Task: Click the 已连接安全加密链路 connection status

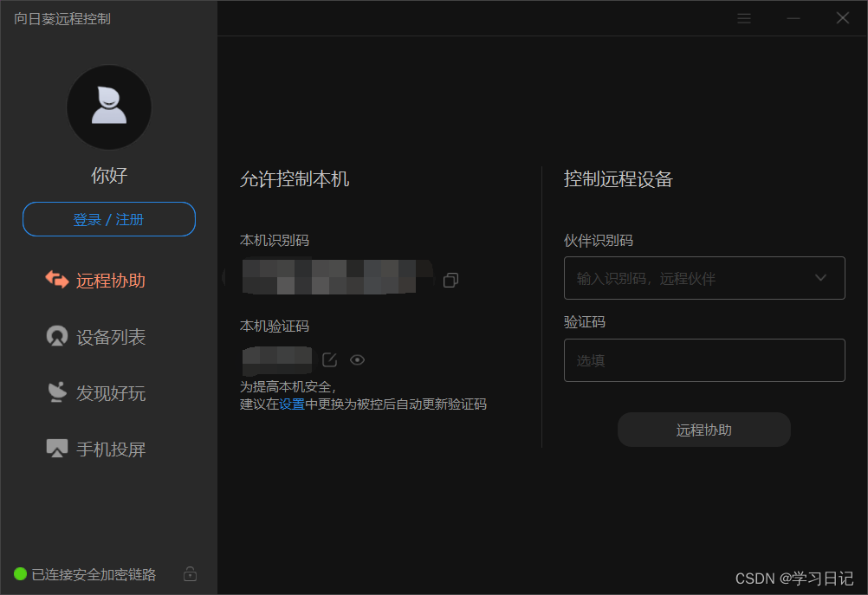Action: click(94, 574)
